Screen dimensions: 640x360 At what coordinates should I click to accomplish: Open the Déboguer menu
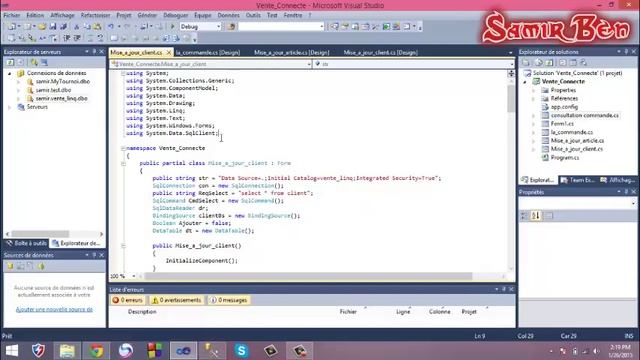pyautogui.click(x=176, y=15)
